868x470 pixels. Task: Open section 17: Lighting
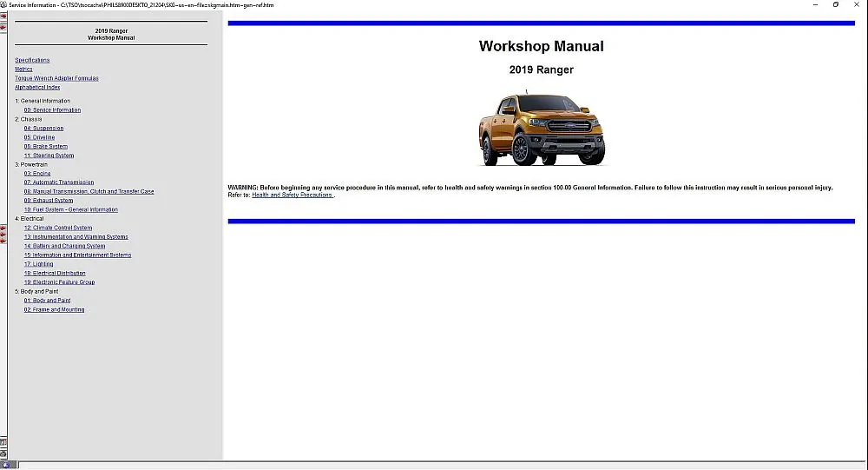pyautogui.click(x=39, y=264)
